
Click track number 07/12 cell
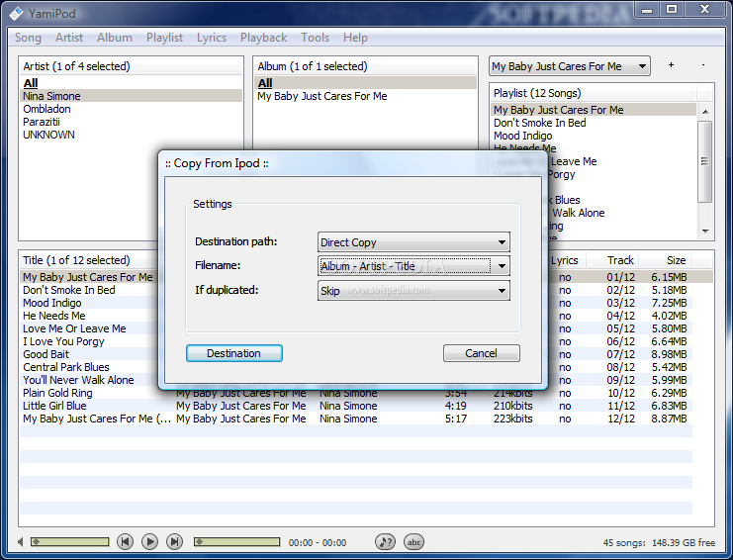click(621, 354)
